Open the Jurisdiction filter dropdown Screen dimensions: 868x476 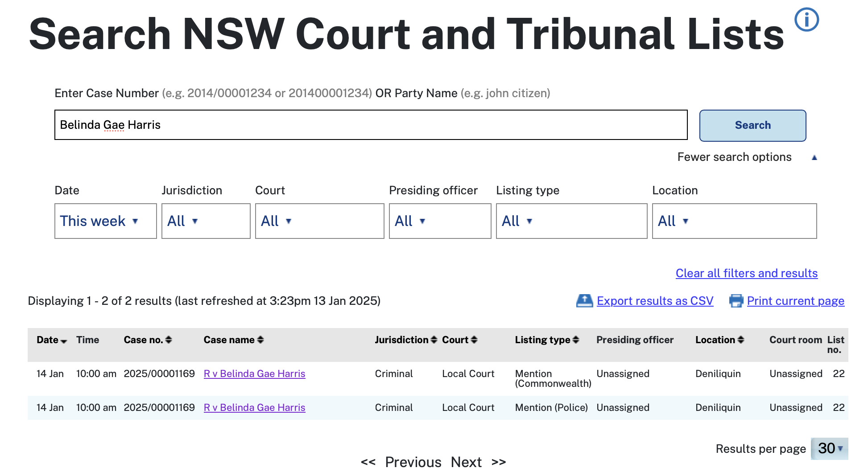click(x=205, y=221)
